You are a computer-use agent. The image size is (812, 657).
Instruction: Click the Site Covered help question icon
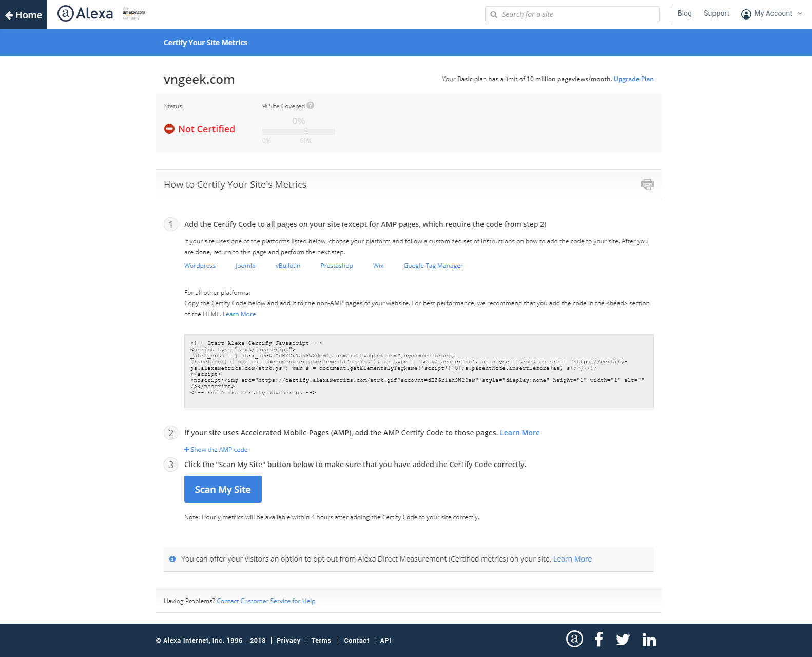(x=311, y=105)
